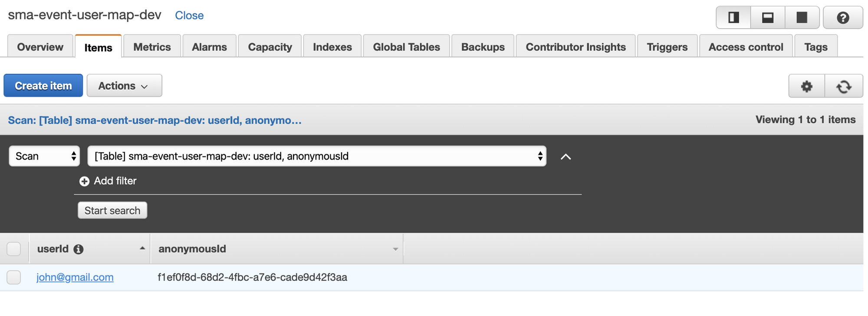Open the help question mark icon
This screenshot has height=316, width=868.
843,18
